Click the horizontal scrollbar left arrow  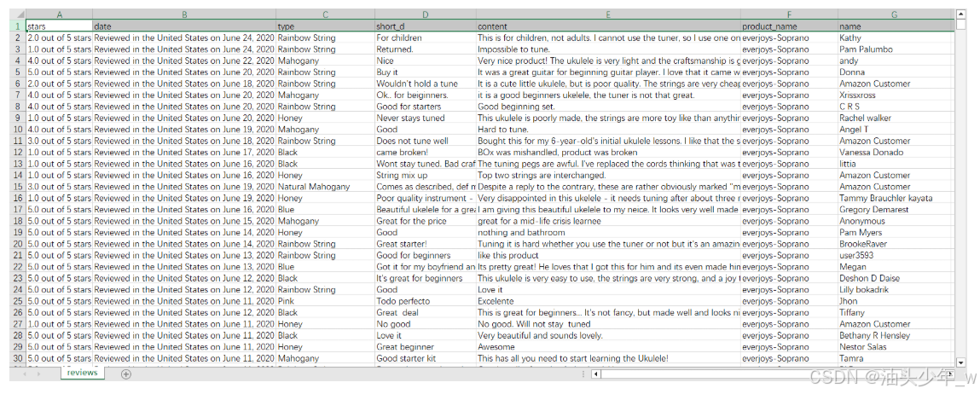click(597, 374)
